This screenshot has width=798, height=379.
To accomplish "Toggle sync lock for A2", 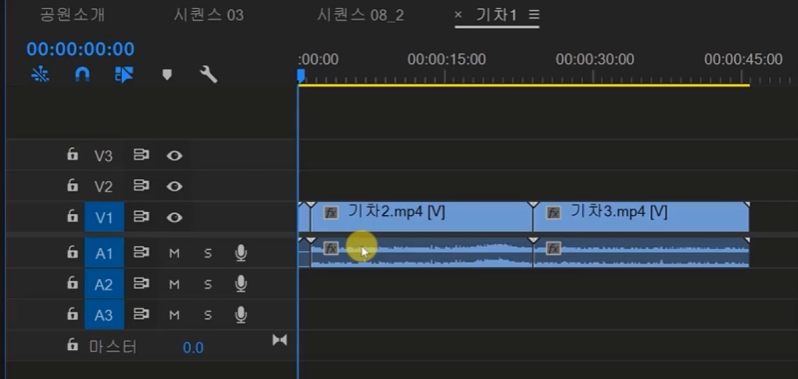I will (x=141, y=284).
